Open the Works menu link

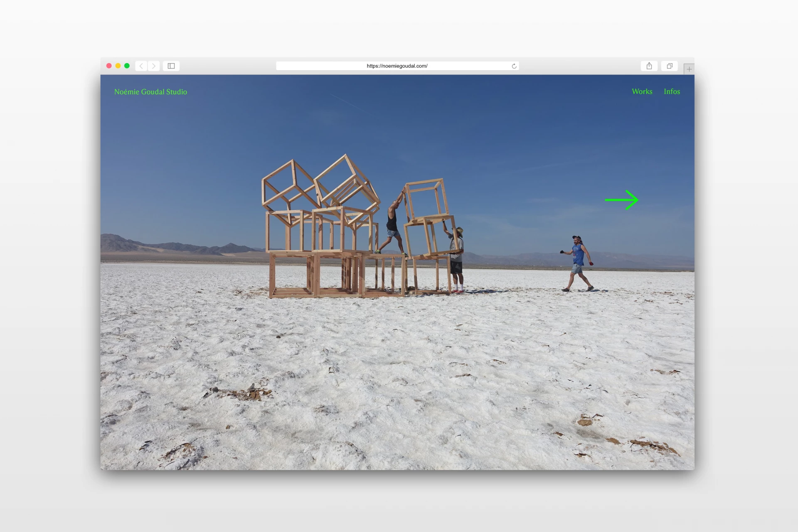pos(642,91)
